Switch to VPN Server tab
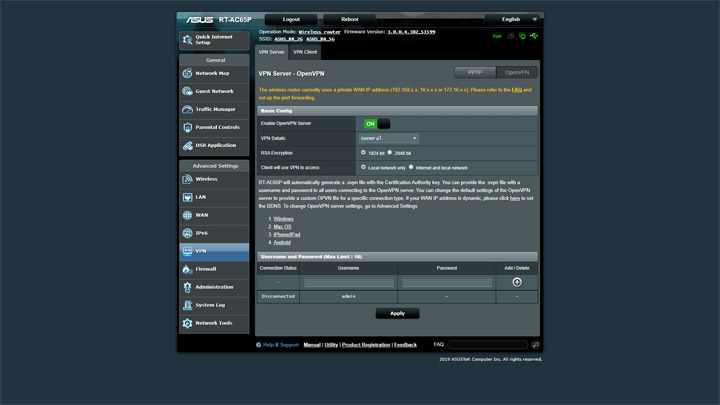Viewport: 720px width, 405px height. tap(271, 52)
